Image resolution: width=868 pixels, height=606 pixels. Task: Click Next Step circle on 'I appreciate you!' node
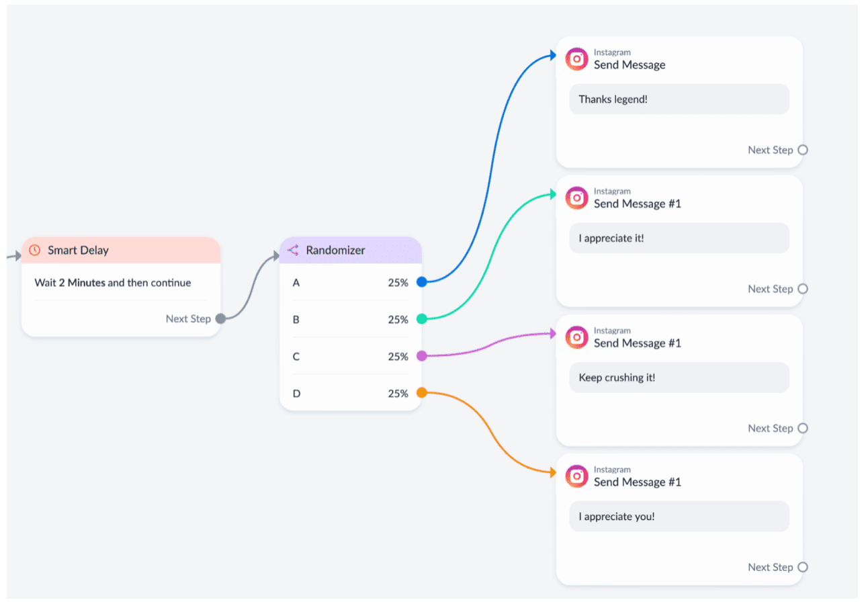[x=802, y=567]
